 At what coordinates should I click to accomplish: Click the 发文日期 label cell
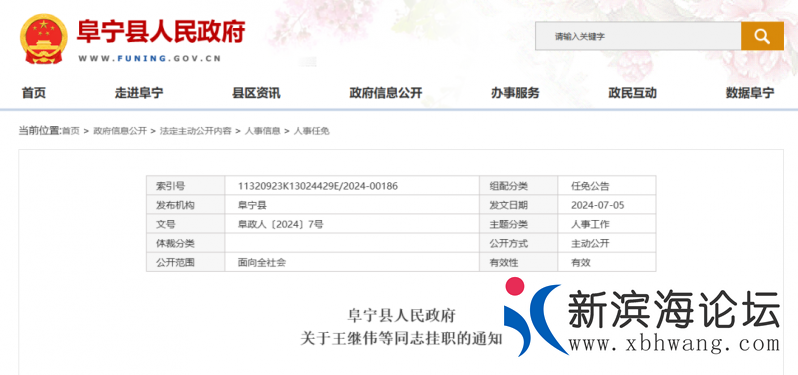pos(519,206)
